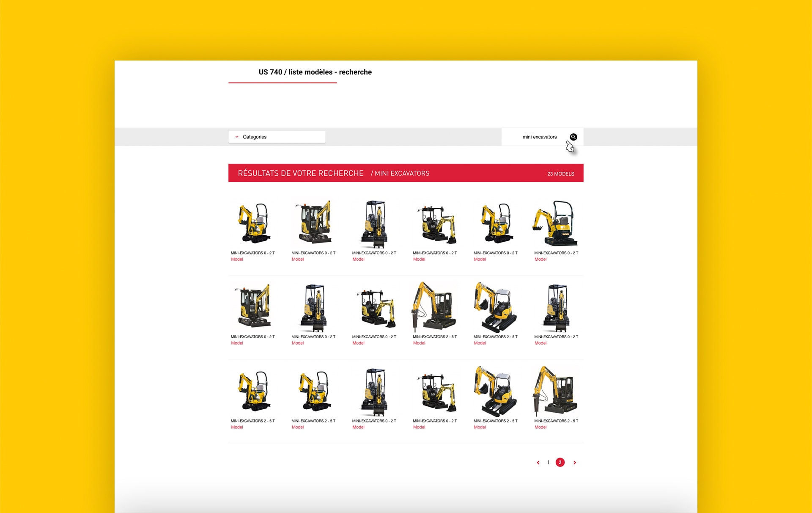The height and width of the screenshot is (513, 812).
Task: Click the Model link under last bottom-row item
Action: tap(540, 427)
